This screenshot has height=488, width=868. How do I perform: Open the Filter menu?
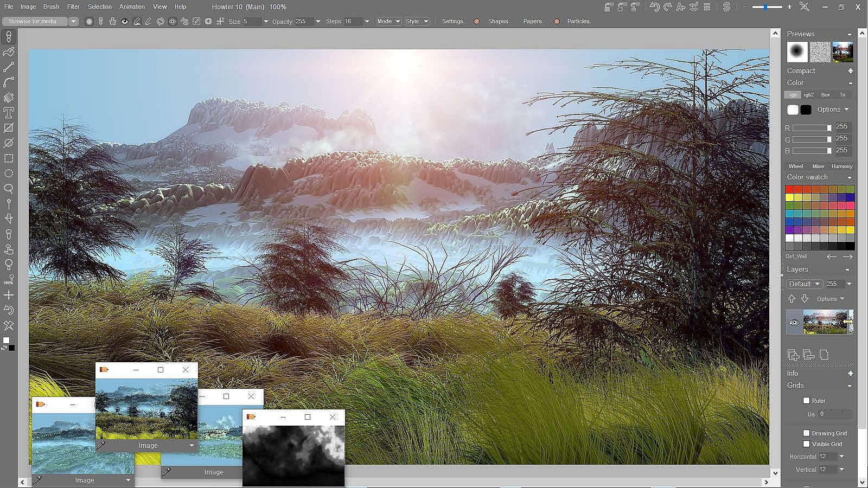click(73, 7)
